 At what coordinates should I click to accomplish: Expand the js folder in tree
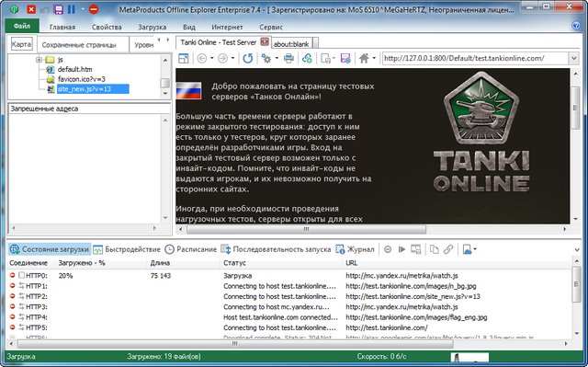(x=39, y=60)
